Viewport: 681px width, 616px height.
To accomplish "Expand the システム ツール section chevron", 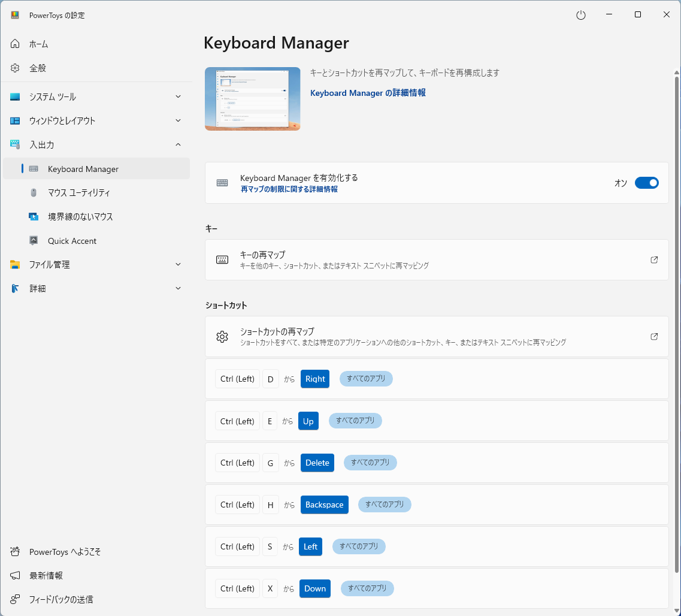I will (x=178, y=96).
